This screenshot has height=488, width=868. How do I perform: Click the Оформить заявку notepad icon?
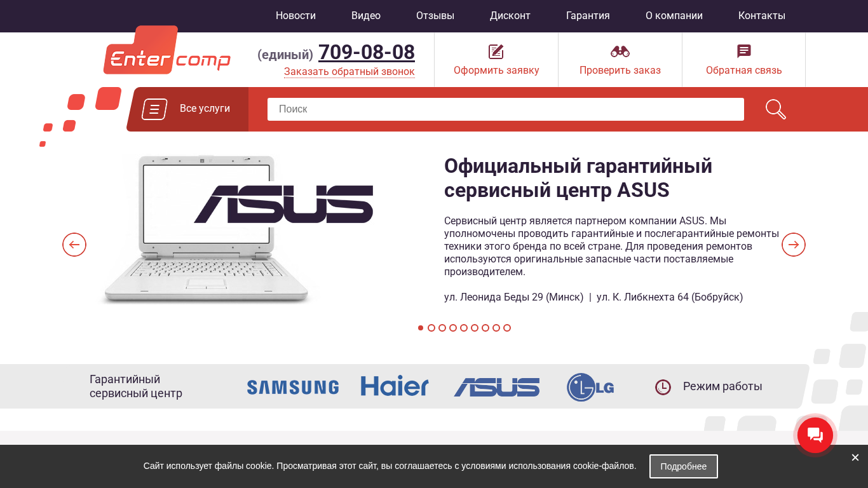pos(496,51)
